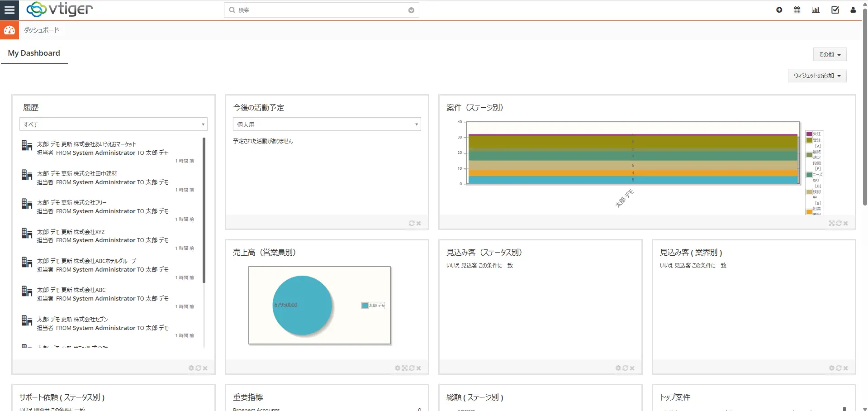Open the Tasks checkmark icon in header
The image size is (868, 411).
click(835, 10)
